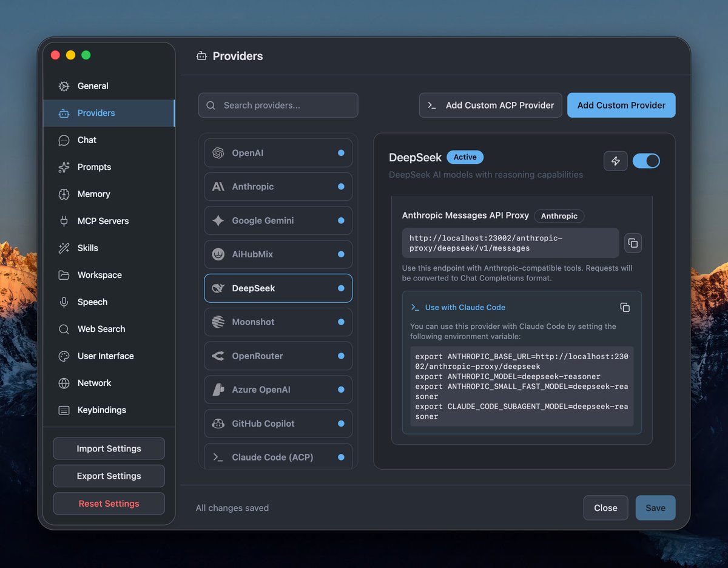Click the Anthropic logo icon

click(218, 187)
